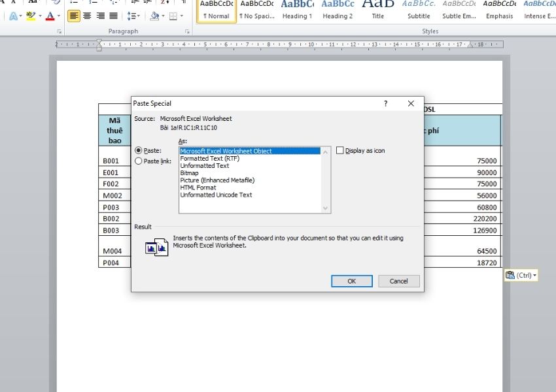The width and height of the screenshot is (556, 392).
Task: Center the paragraph text
Action: tap(87, 16)
